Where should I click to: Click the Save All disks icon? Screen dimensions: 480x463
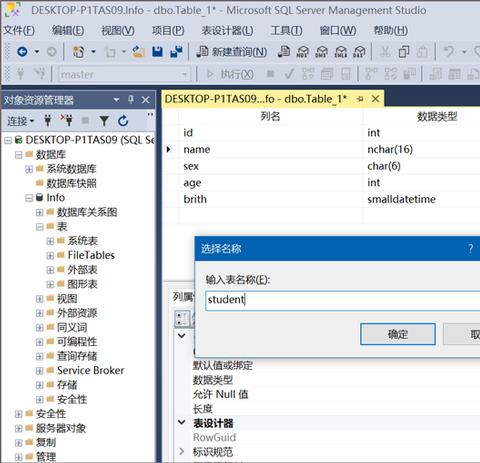click(176, 52)
